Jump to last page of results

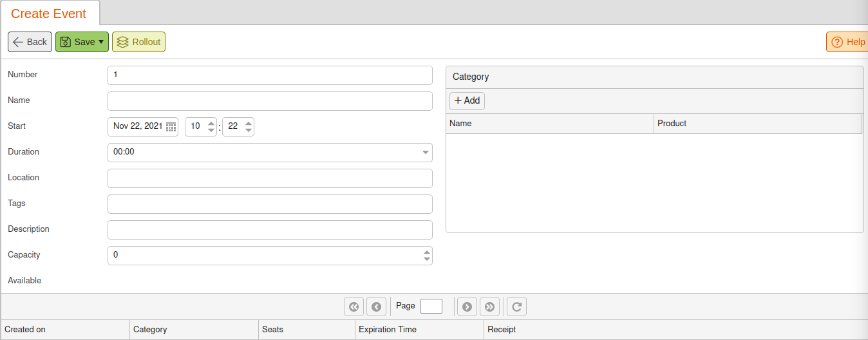pos(489,307)
